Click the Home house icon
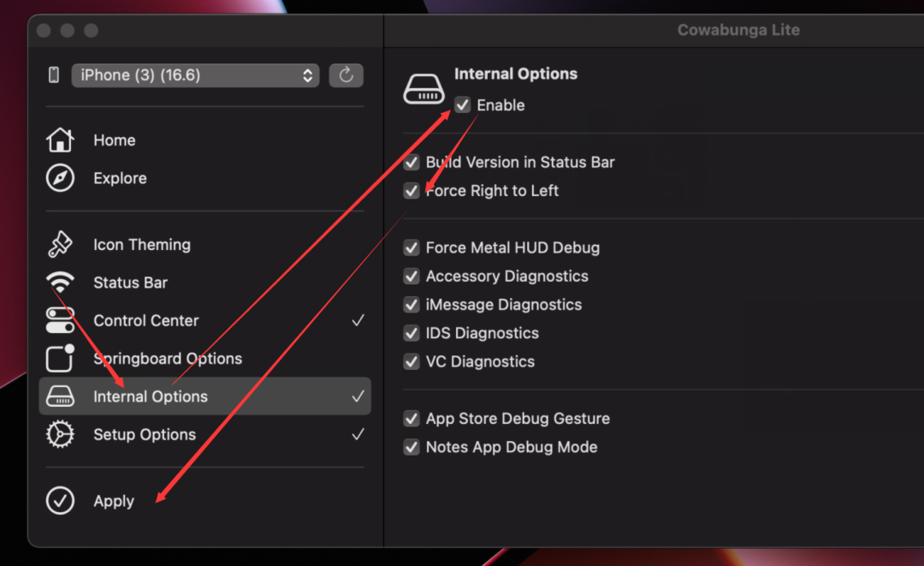 (60, 140)
